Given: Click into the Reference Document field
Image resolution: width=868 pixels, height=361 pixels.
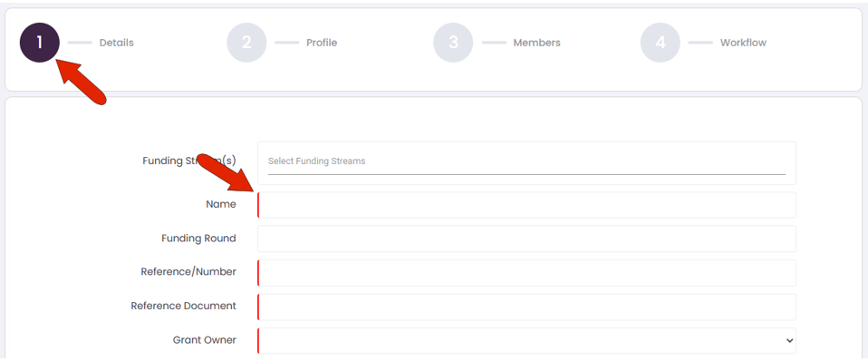Looking at the screenshot, I should tap(526, 307).
